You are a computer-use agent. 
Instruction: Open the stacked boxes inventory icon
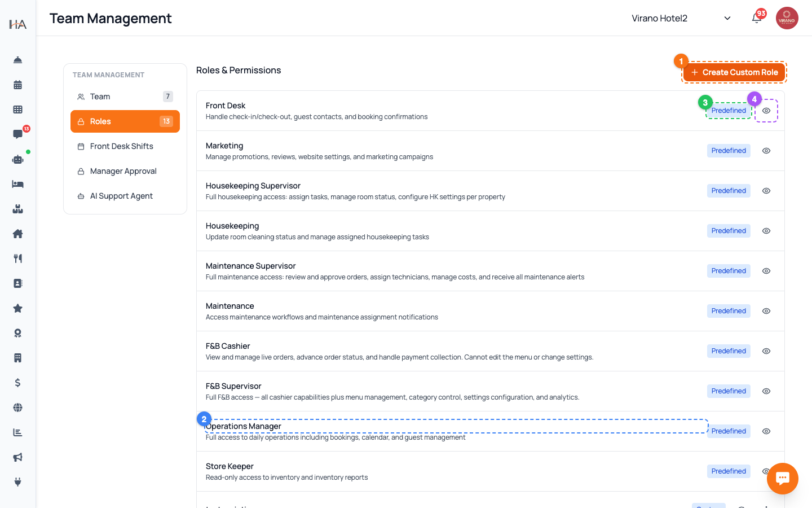click(17, 209)
